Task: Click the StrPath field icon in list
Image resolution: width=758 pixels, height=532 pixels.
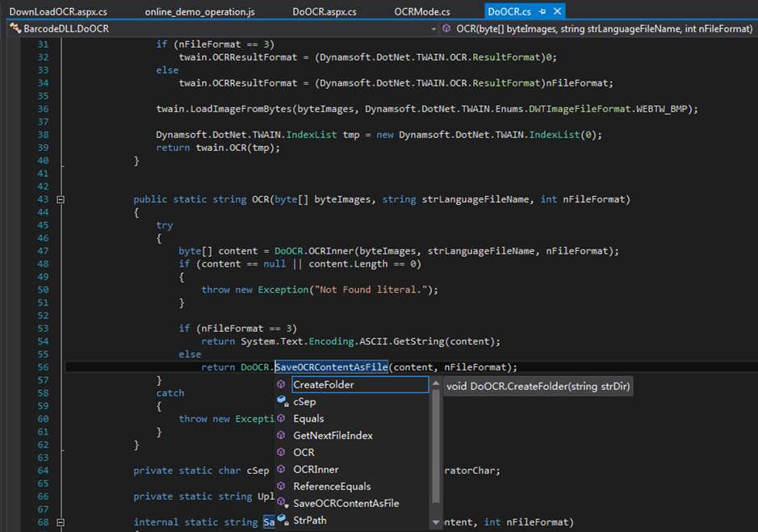Action: pyautogui.click(x=281, y=520)
